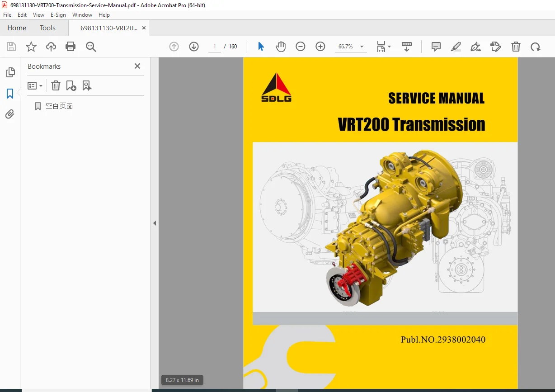This screenshot has height=392, width=555.
Task: Delete the selected bookmark trash icon
Action: point(56,85)
